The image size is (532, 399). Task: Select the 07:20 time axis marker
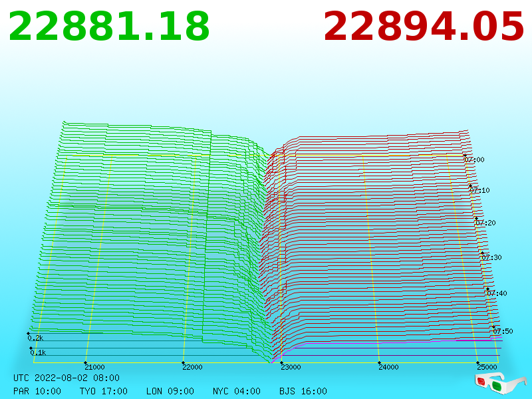click(485, 223)
